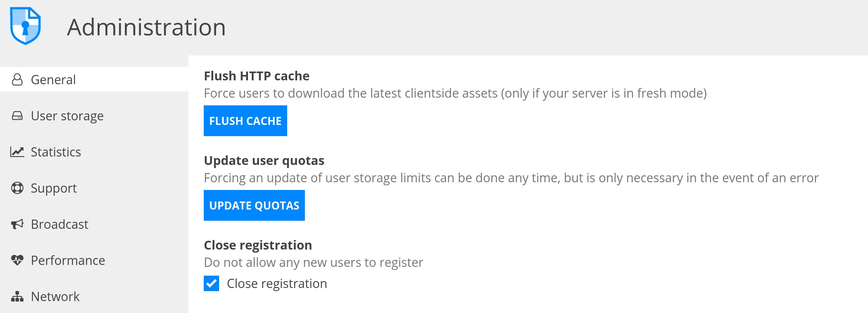Image resolution: width=868 pixels, height=313 pixels.
Task: Open the Support section
Action: 54,188
